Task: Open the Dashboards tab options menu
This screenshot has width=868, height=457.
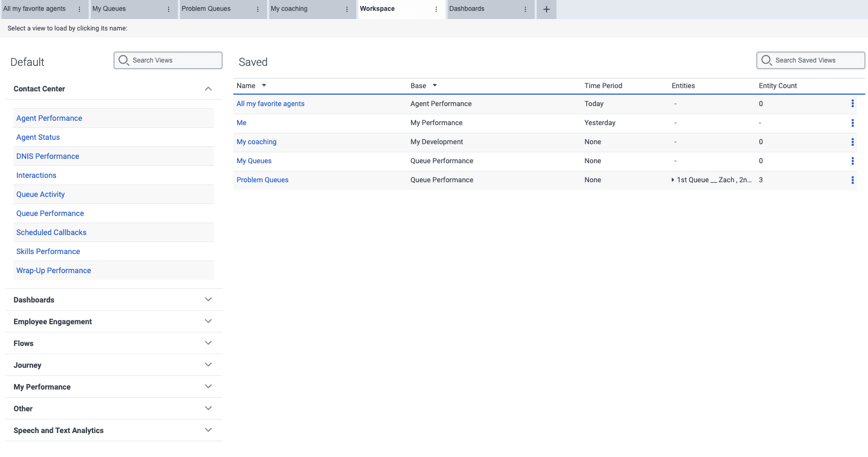Action: point(525,9)
